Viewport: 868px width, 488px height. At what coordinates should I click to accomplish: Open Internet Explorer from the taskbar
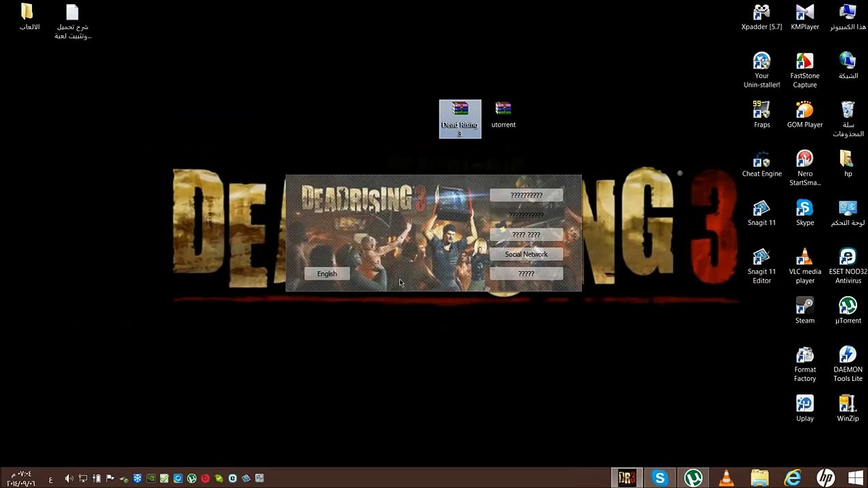pos(793,478)
